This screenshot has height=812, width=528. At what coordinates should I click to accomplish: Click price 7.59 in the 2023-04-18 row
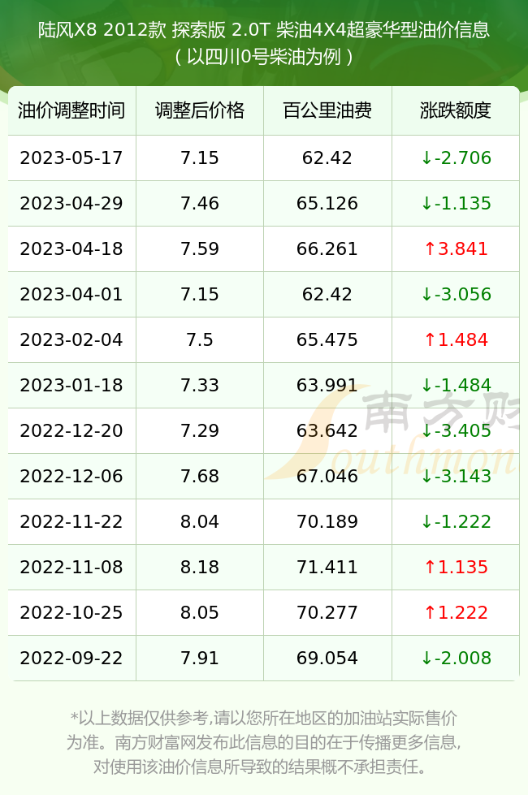pos(200,249)
